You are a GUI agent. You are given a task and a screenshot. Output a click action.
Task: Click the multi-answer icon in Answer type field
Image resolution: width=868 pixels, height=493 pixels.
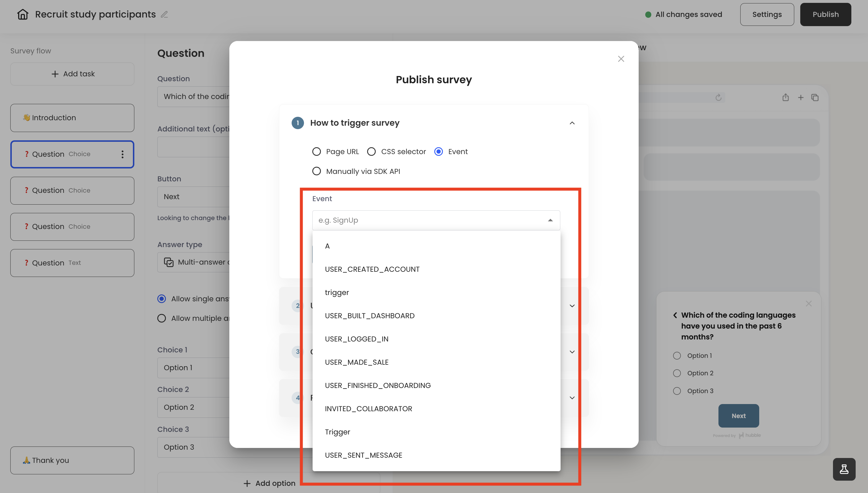click(x=168, y=262)
